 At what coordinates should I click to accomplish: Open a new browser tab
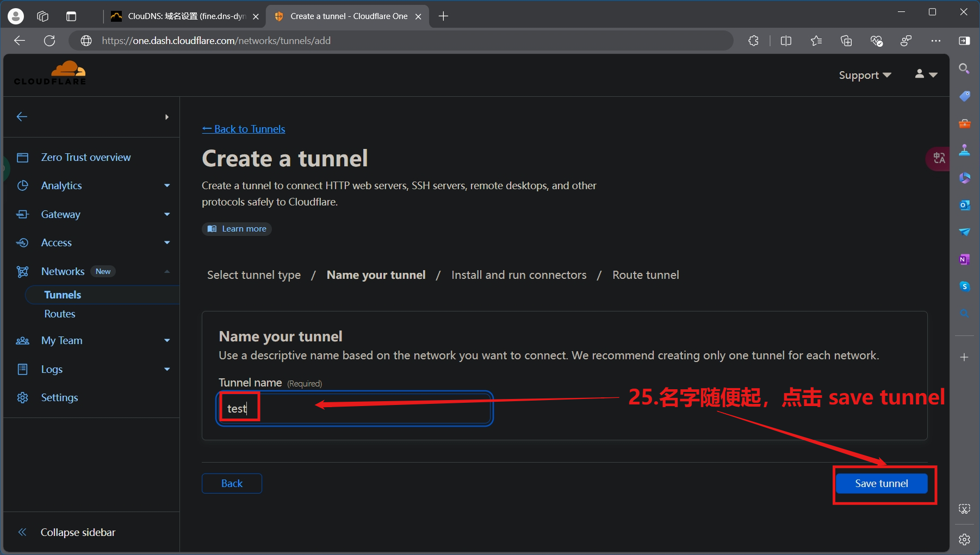pyautogui.click(x=444, y=16)
